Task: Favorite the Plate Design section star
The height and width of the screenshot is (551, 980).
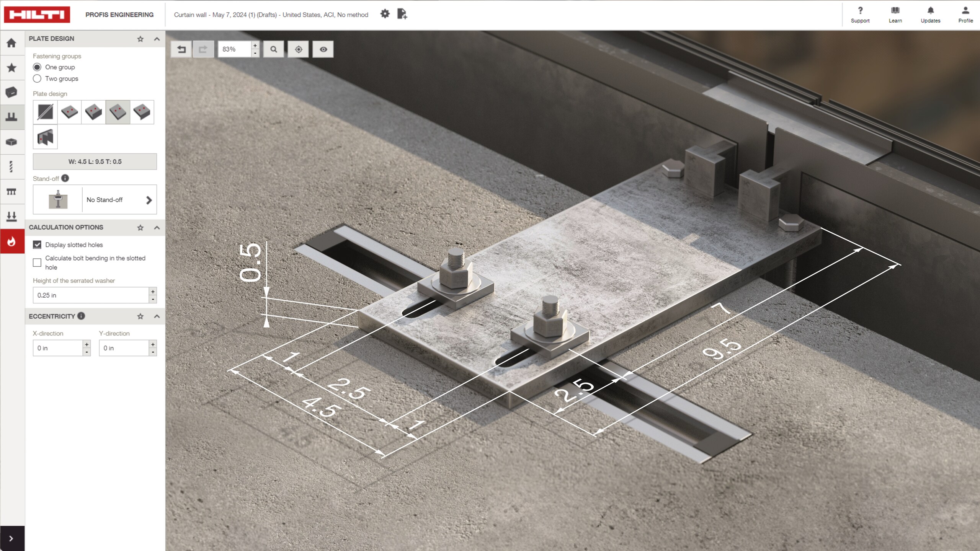Action: pyautogui.click(x=140, y=39)
